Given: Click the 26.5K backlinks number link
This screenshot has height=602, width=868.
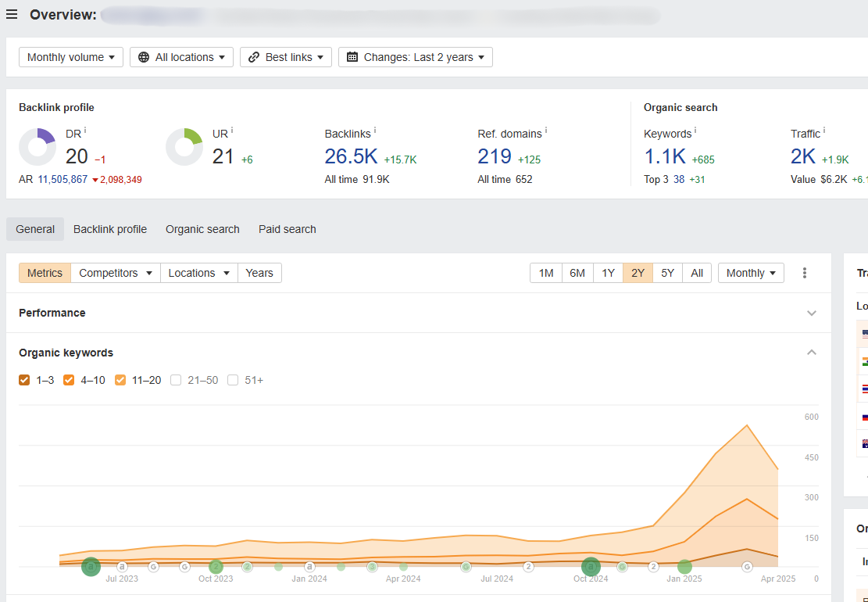Looking at the screenshot, I should click(351, 156).
